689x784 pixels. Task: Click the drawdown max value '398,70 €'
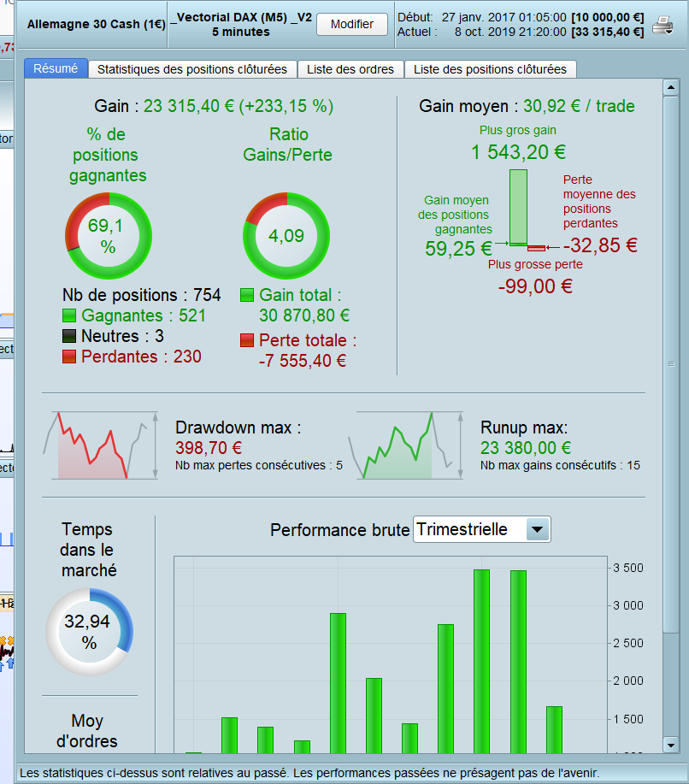coord(209,448)
